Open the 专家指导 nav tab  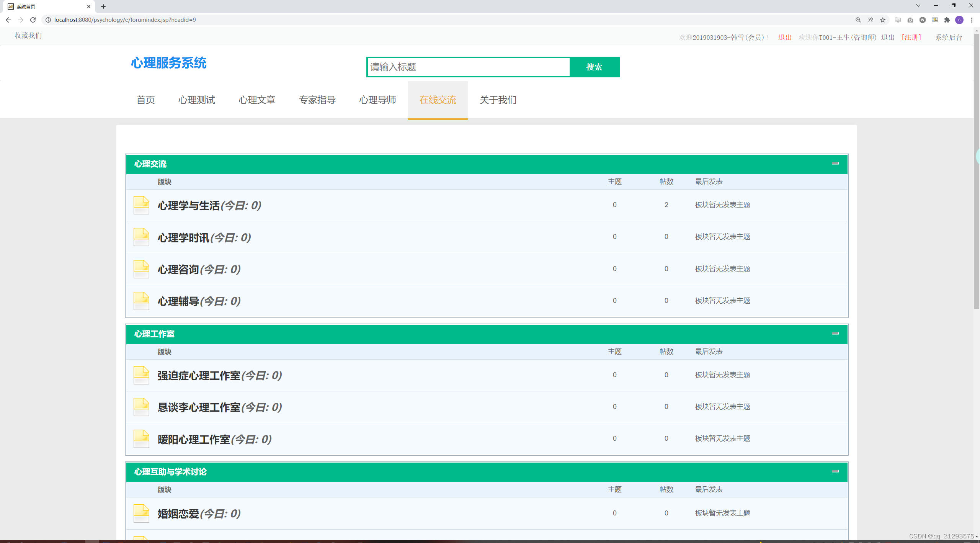317,100
